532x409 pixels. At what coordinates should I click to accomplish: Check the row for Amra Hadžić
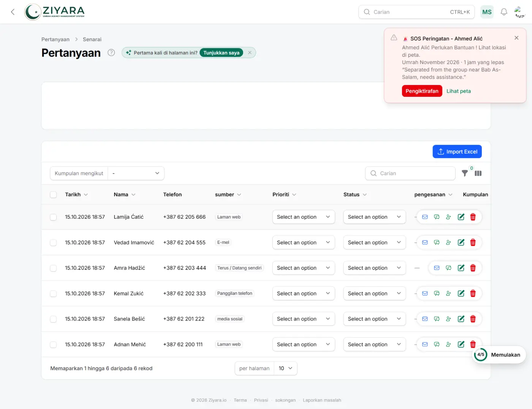pos(53,268)
